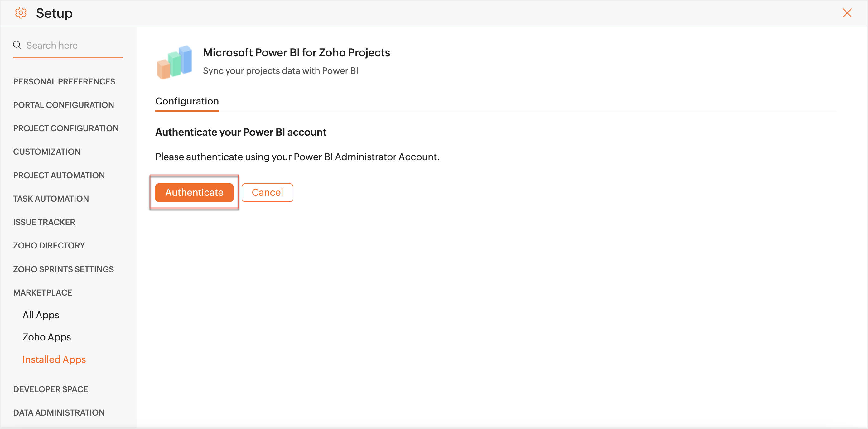Open Task Automation settings
868x429 pixels.
[51, 199]
